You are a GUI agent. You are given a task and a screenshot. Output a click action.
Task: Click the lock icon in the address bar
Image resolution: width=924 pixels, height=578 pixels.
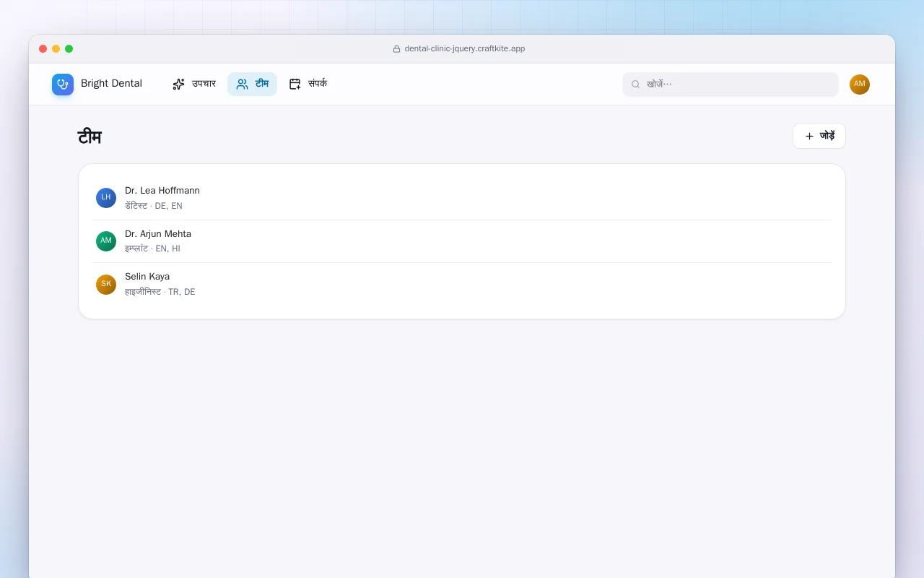point(396,49)
